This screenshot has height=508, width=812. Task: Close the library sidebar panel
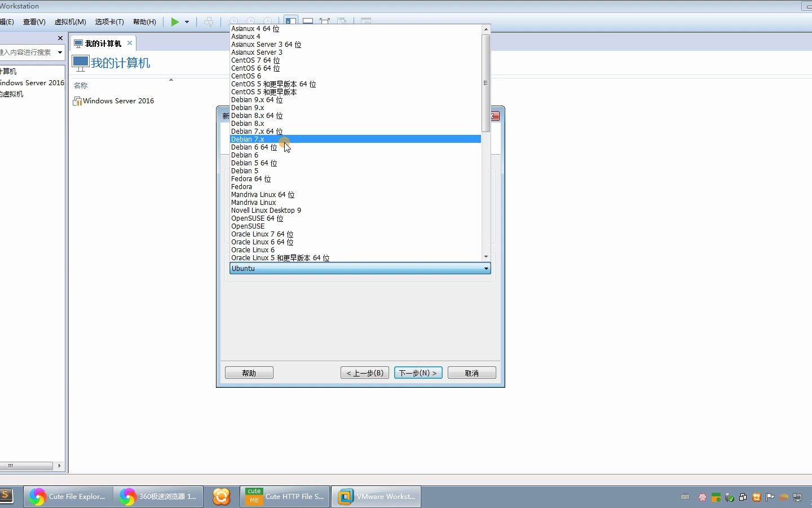point(60,38)
